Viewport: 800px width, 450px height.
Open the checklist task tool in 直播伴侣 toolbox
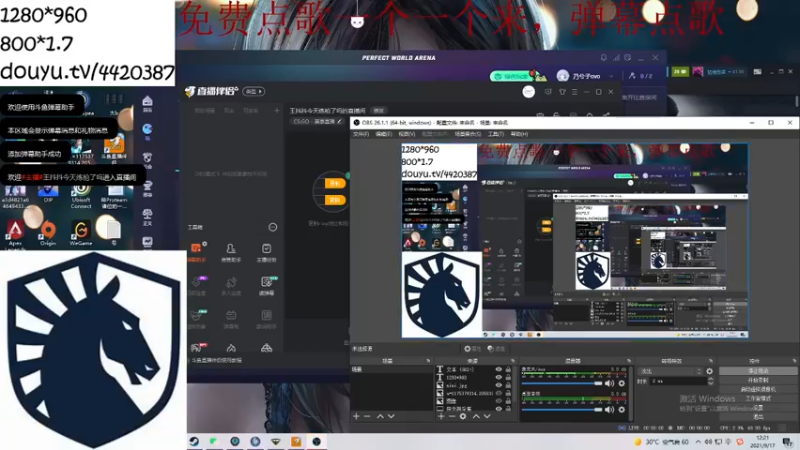click(x=266, y=253)
